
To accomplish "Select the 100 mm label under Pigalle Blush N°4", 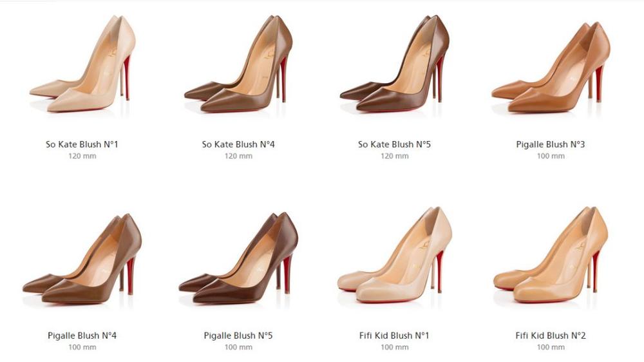I will tap(82, 348).
